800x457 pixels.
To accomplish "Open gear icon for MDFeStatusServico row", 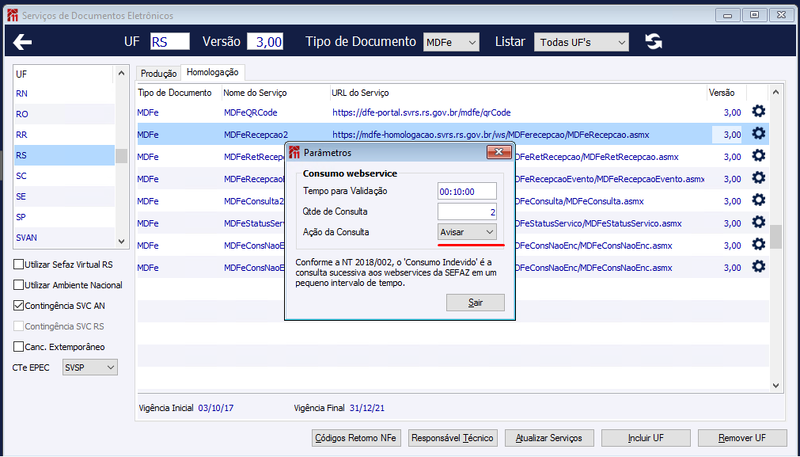I will (x=759, y=222).
